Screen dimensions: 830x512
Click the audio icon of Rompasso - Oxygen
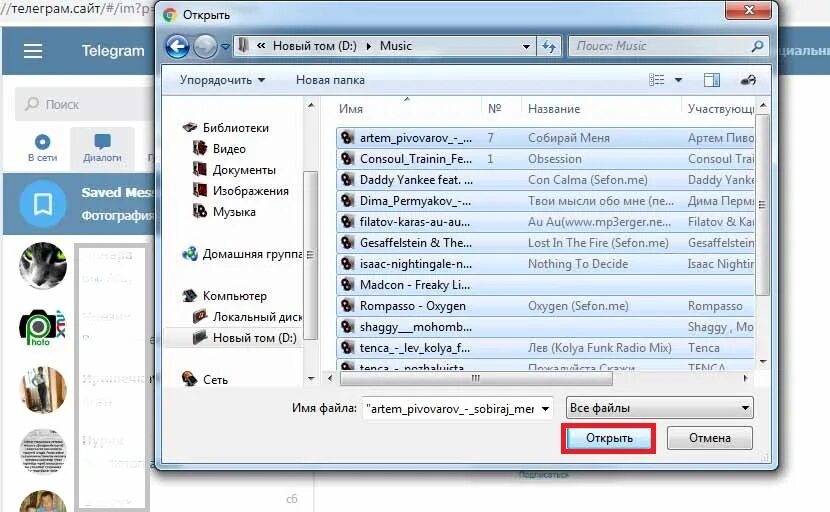[347, 306]
